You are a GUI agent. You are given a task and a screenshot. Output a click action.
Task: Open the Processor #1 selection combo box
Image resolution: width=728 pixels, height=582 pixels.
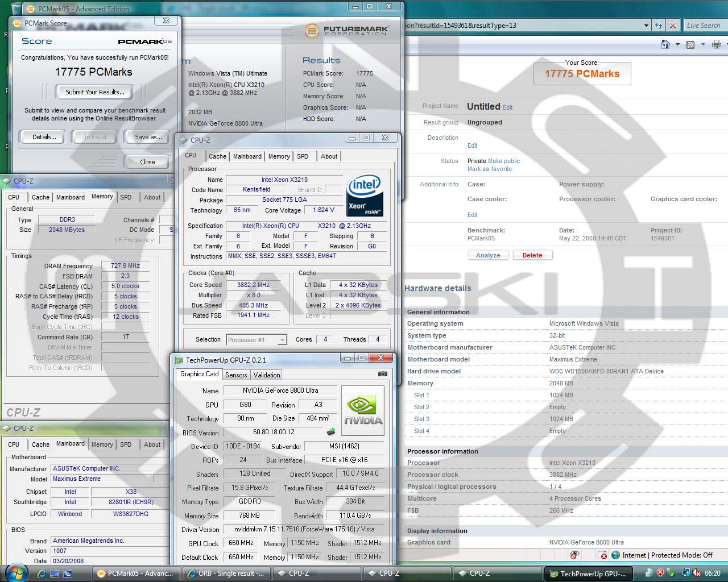(x=256, y=340)
